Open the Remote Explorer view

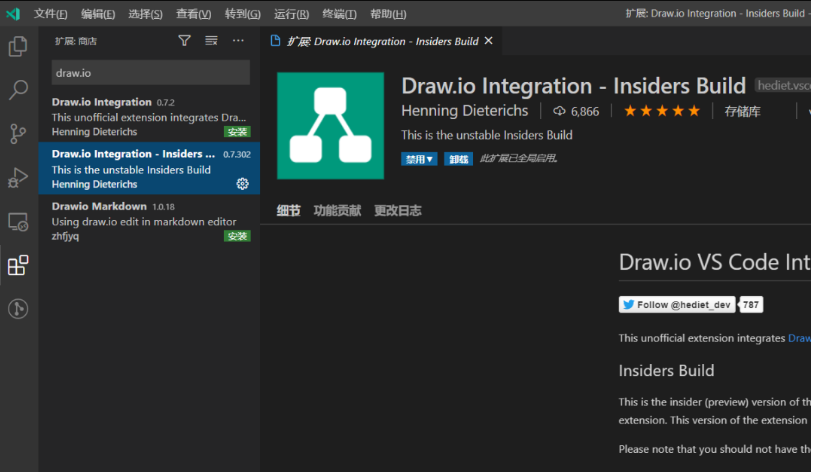pyautogui.click(x=18, y=222)
